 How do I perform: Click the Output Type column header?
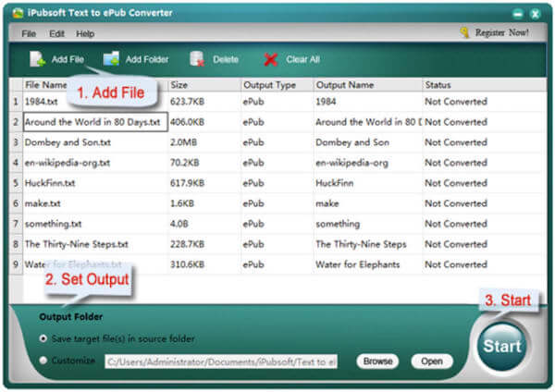coord(277,85)
